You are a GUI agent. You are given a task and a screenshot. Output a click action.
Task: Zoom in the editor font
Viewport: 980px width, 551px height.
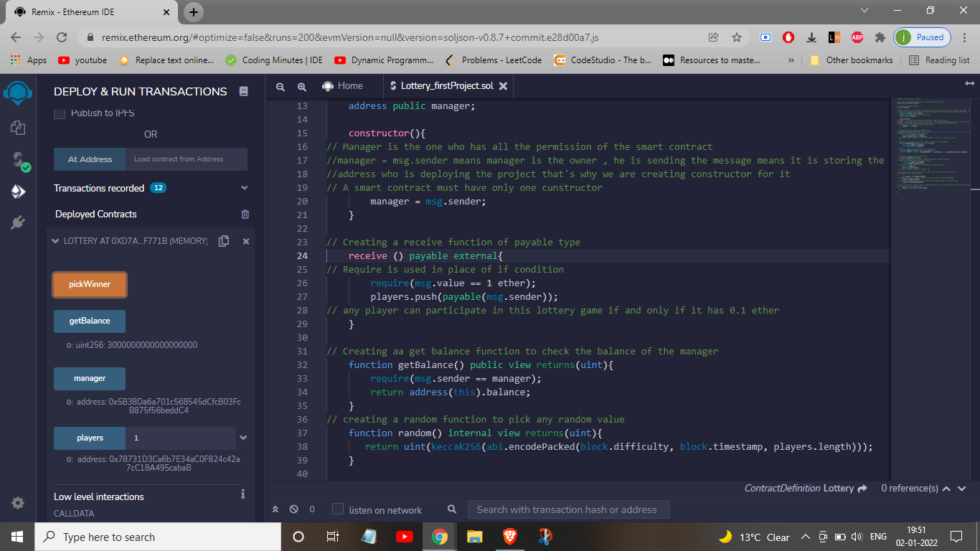pos(302,86)
